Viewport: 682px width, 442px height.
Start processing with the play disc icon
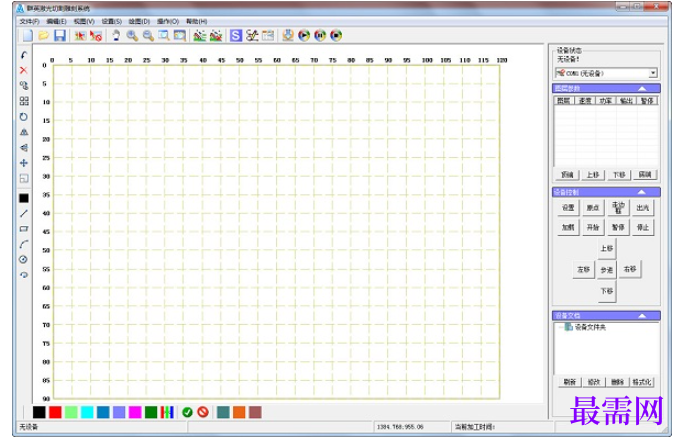304,36
